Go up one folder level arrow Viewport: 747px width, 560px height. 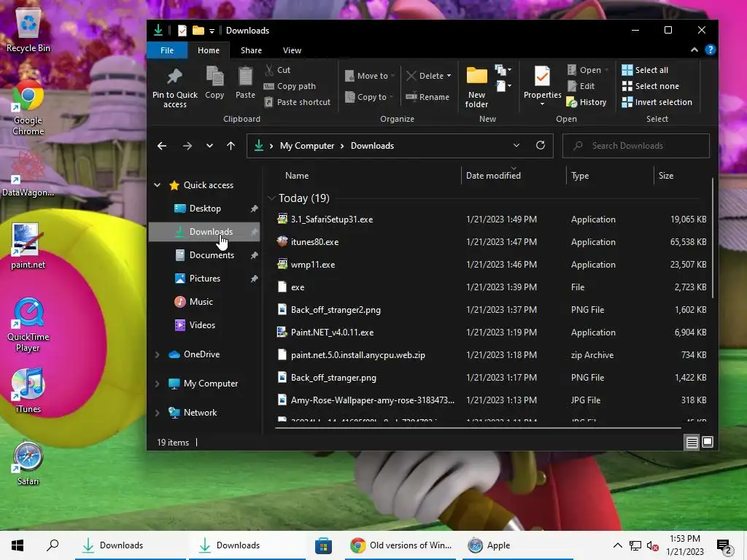[x=231, y=146]
